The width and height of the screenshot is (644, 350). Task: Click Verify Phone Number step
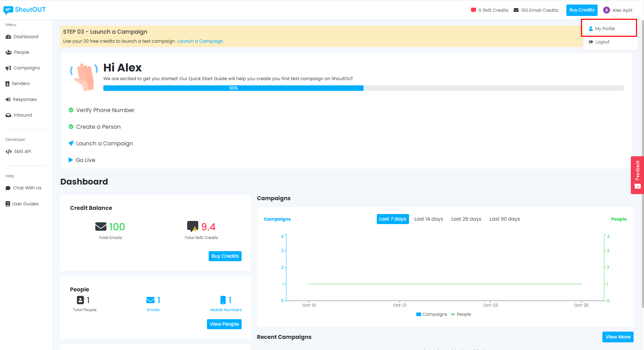coord(105,110)
